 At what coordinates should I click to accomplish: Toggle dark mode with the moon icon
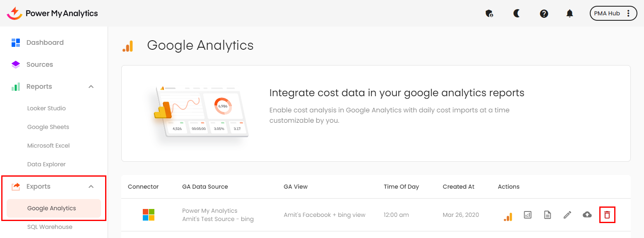pos(517,14)
